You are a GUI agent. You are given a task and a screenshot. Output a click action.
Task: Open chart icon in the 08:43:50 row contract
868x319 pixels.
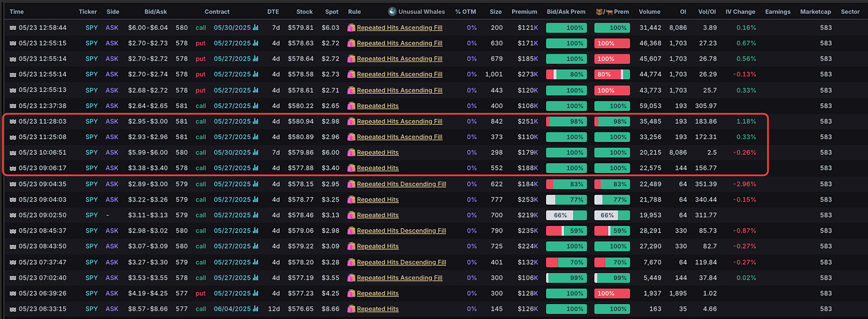click(x=256, y=246)
